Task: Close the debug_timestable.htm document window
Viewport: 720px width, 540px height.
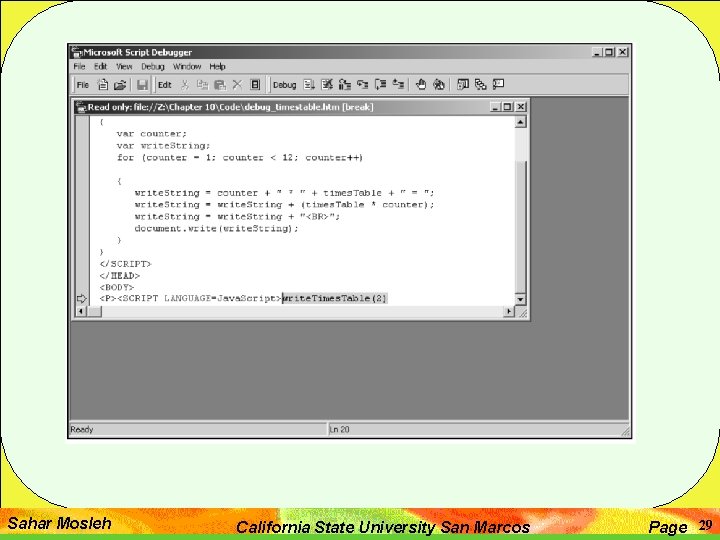Action: (x=520, y=107)
